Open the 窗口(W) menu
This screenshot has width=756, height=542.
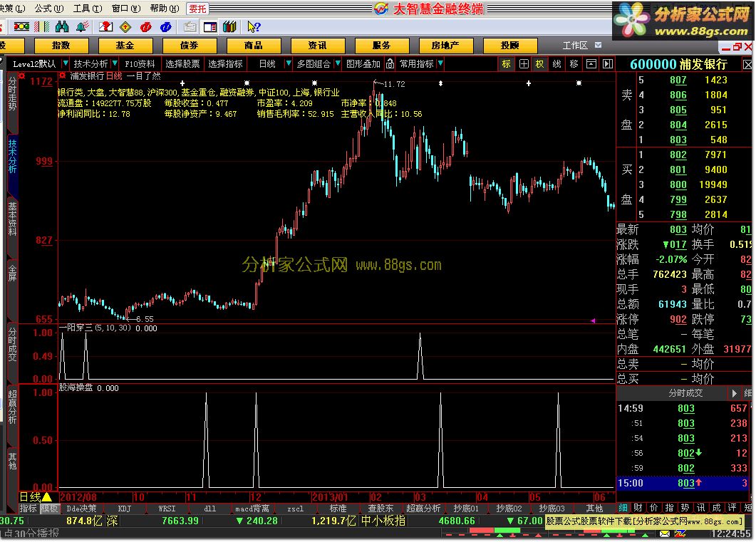click(126, 8)
